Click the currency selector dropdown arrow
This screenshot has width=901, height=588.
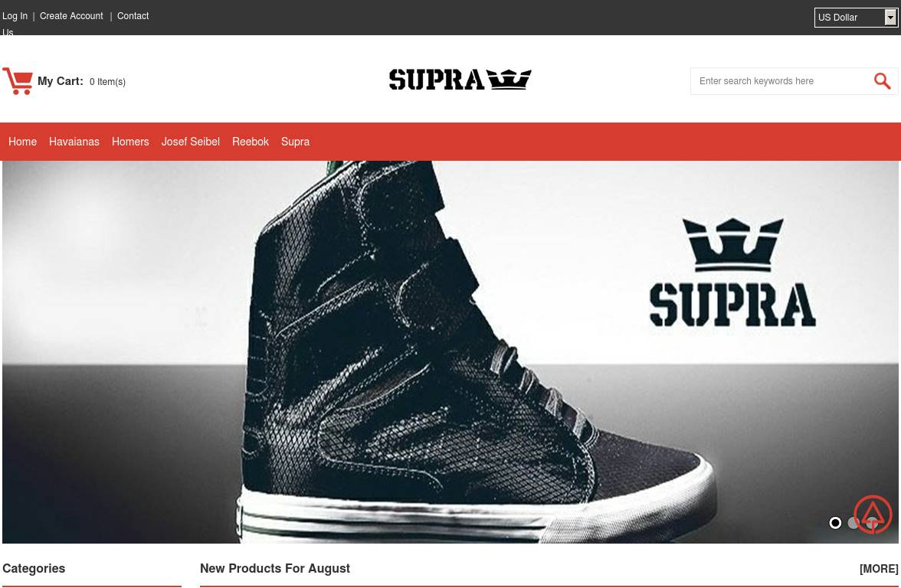[x=890, y=17]
